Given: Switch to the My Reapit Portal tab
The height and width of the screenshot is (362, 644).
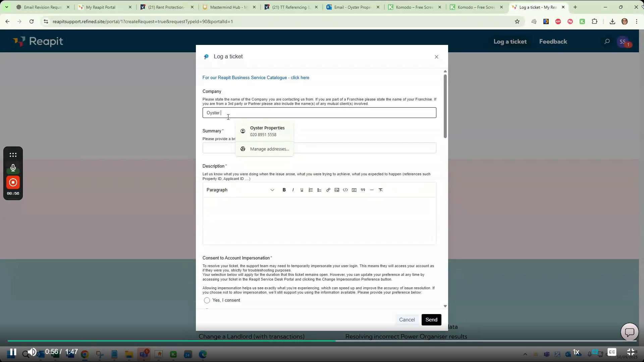Looking at the screenshot, I should 101,7.
